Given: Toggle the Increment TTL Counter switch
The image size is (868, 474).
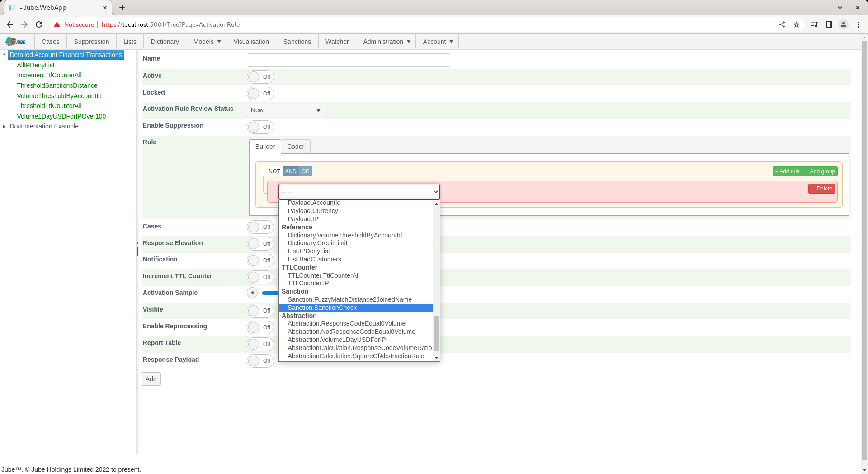Looking at the screenshot, I should click(260, 277).
